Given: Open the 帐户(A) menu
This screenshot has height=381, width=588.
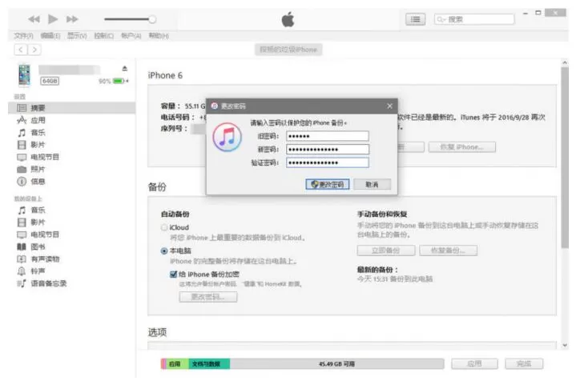Looking at the screenshot, I should [x=131, y=36].
